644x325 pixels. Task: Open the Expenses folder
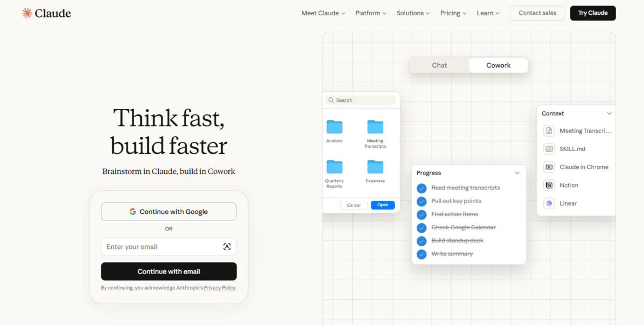(x=376, y=167)
